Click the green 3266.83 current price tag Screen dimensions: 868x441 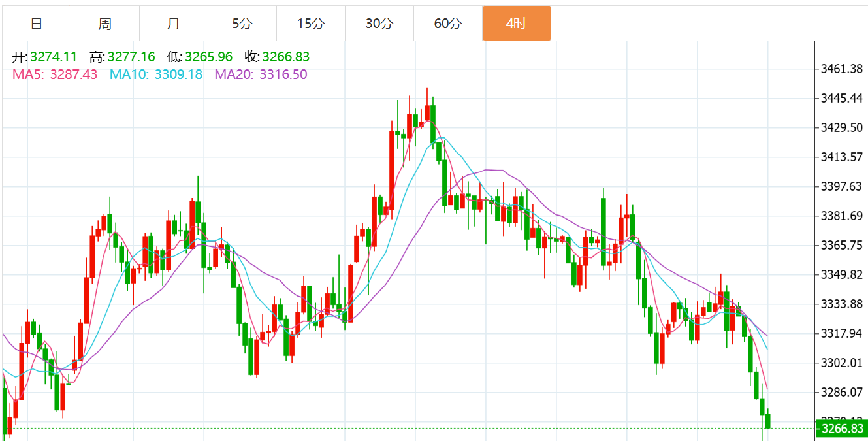tap(841, 429)
